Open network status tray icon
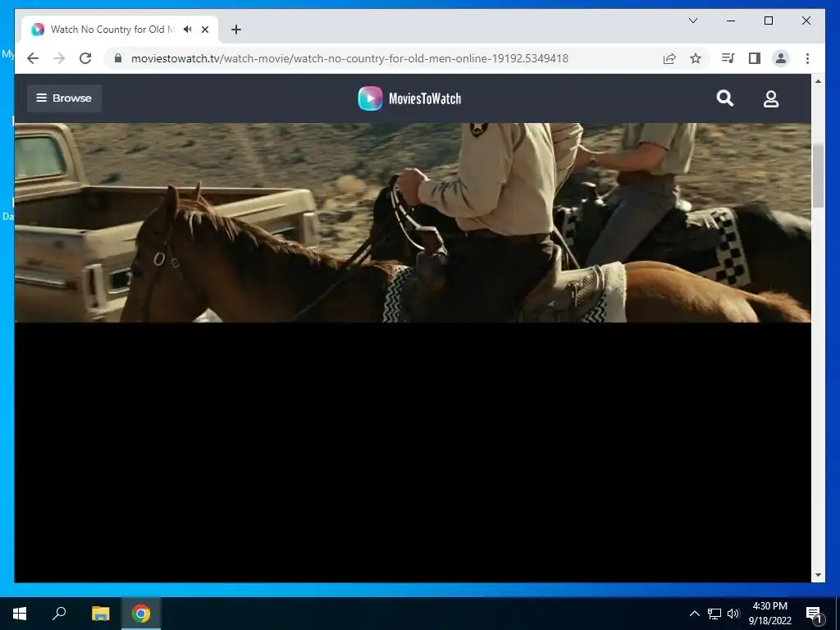Image resolution: width=840 pixels, height=630 pixels. [x=714, y=614]
